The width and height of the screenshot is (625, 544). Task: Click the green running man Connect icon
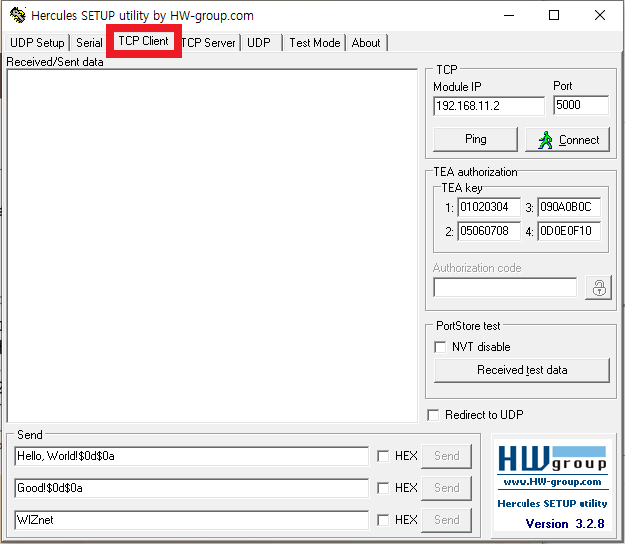[545, 140]
